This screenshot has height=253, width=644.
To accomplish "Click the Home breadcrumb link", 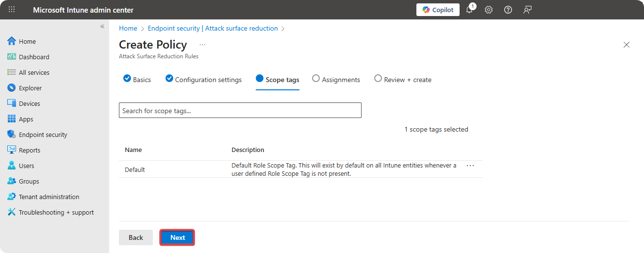I will pos(128,28).
